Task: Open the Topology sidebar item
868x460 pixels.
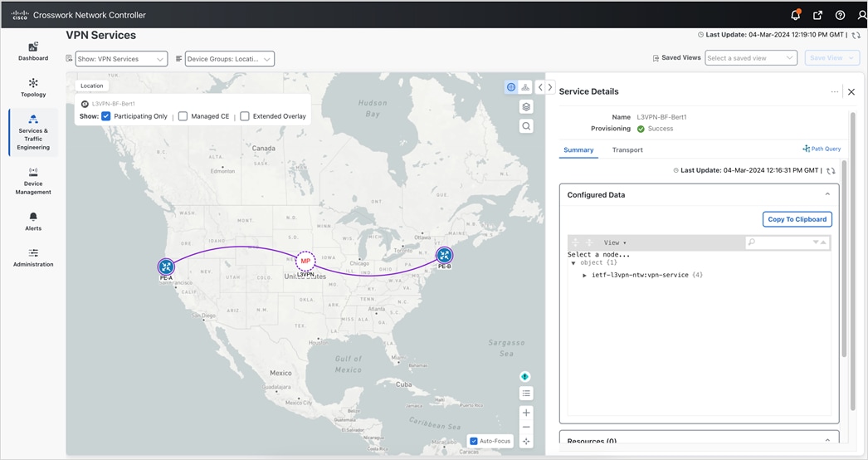Action: pyautogui.click(x=33, y=87)
